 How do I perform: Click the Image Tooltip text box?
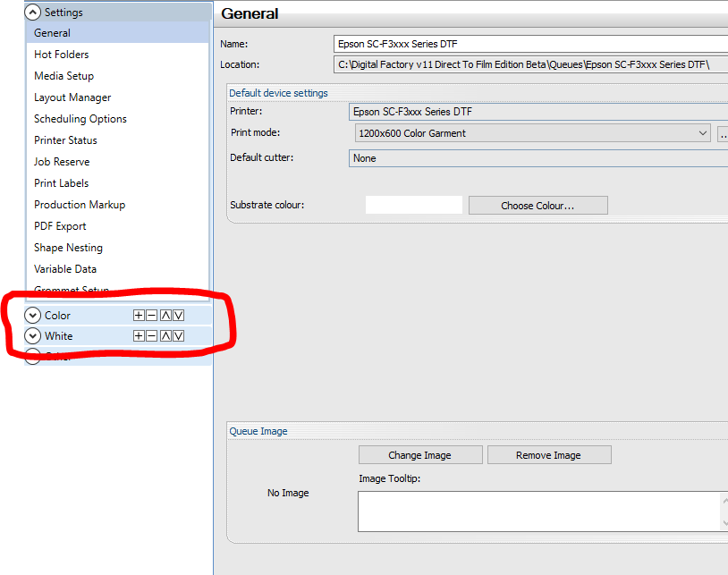(x=538, y=512)
